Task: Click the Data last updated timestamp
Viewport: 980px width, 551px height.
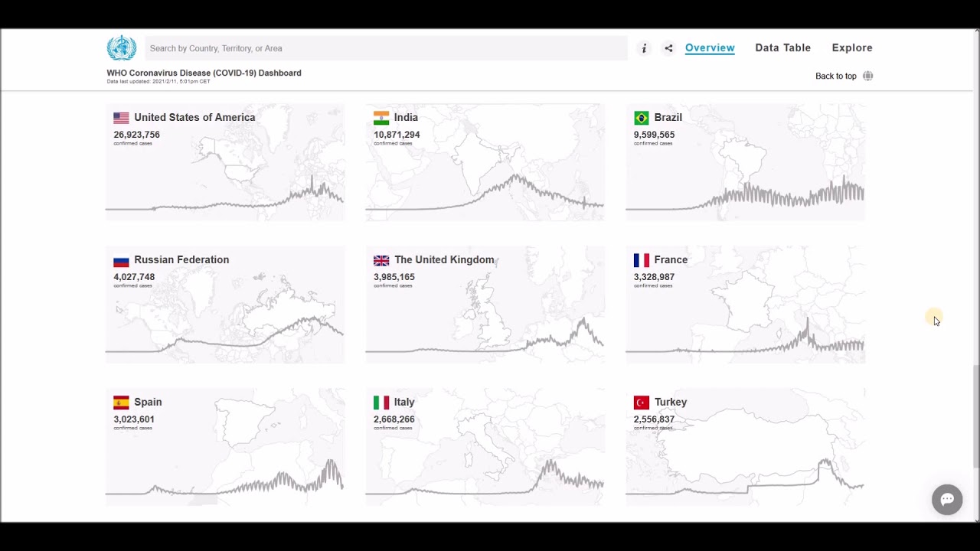Action: click(x=158, y=81)
